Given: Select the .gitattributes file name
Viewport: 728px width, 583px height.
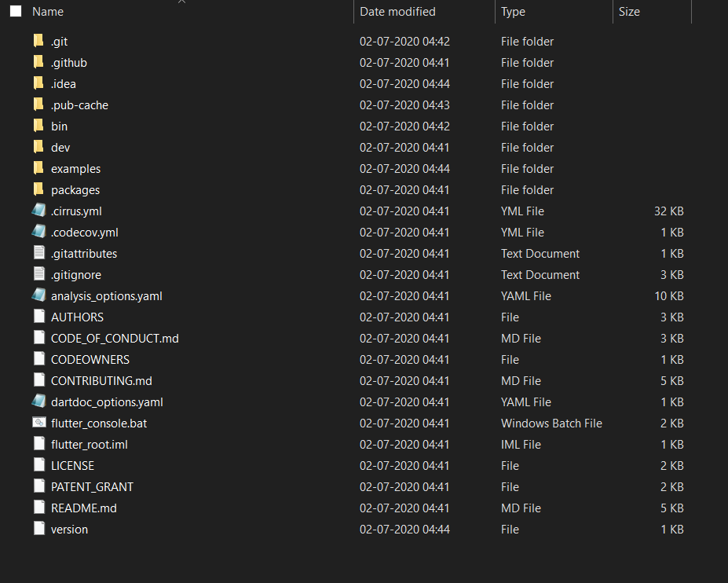Looking at the screenshot, I should tap(84, 254).
